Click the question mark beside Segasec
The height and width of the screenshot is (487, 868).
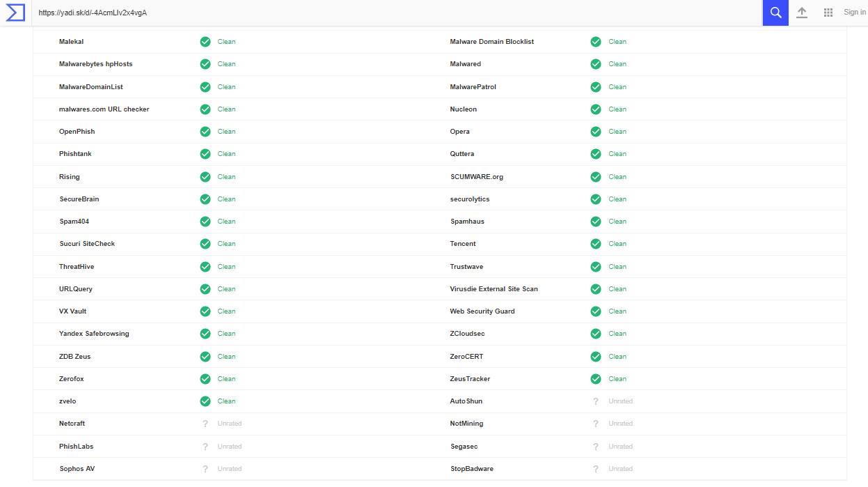click(x=596, y=447)
